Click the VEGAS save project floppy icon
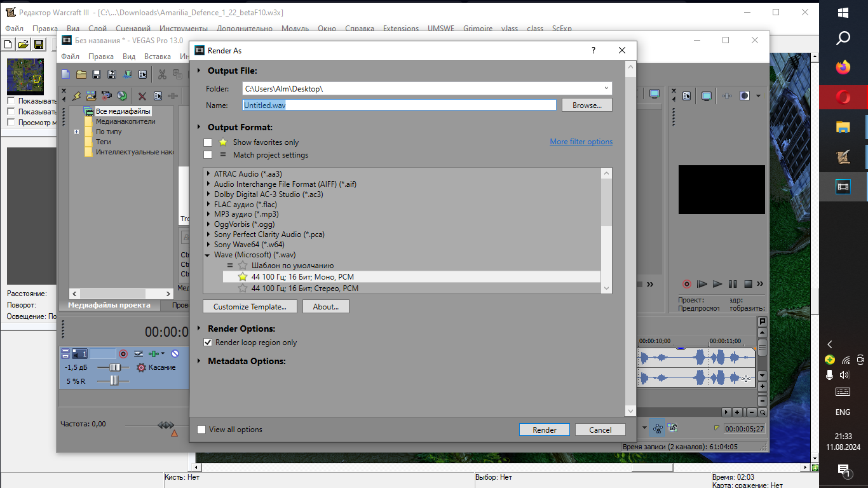 pyautogui.click(x=97, y=75)
